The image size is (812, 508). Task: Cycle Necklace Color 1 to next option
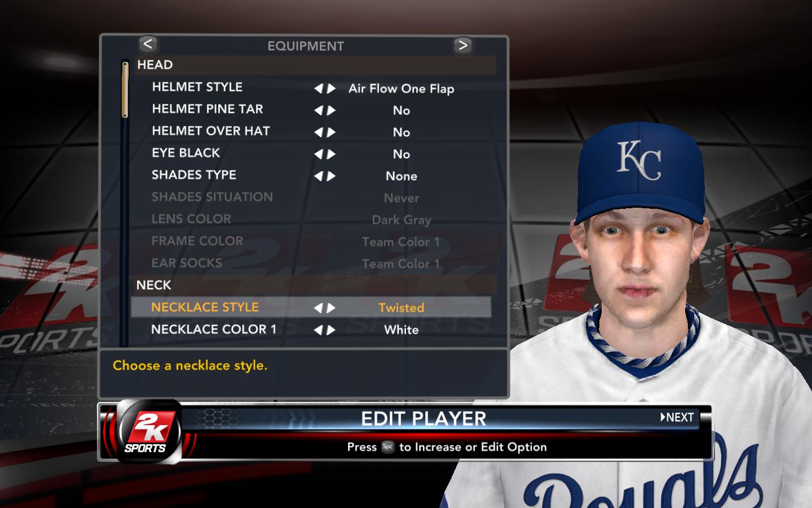point(332,330)
